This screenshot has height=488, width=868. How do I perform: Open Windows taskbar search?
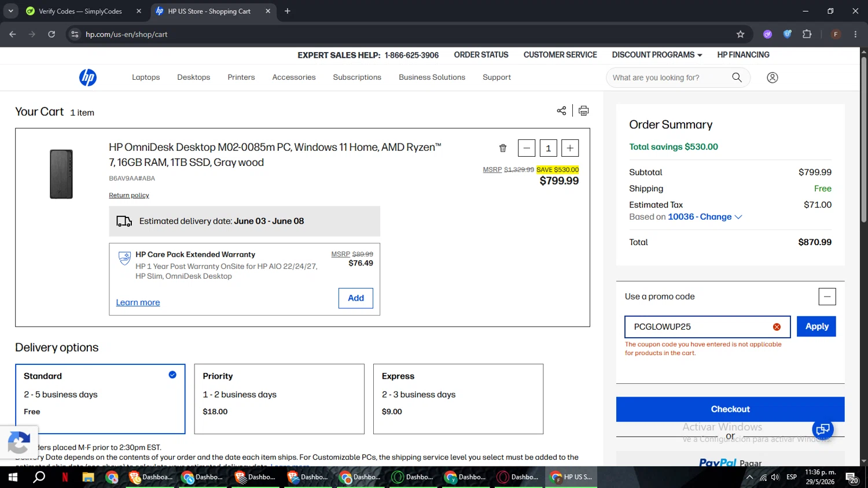tap(39, 477)
